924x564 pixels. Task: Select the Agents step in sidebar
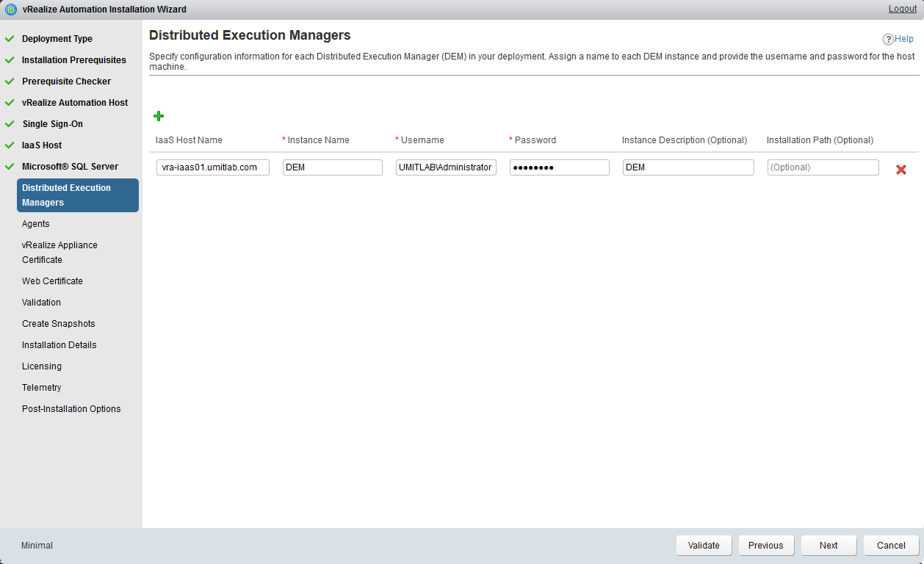coord(36,224)
